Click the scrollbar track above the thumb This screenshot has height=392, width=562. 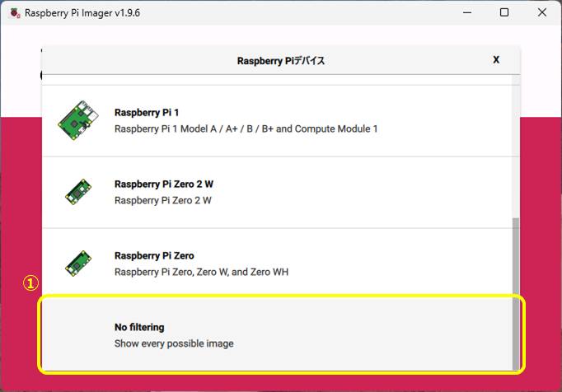[516, 148]
